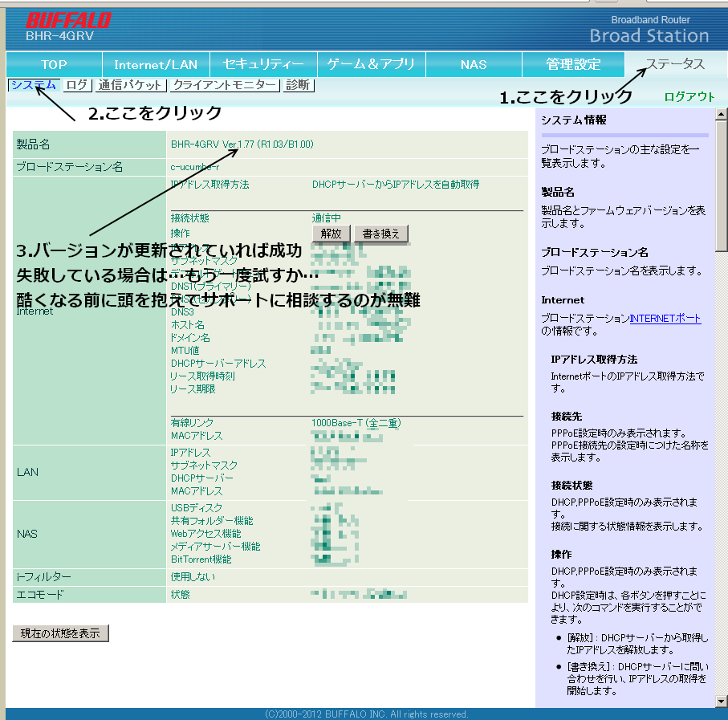This screenshot has width=728, height=720.
Task: Click the BHR-4GRV Ver.1.77 firmware text
Action: click(242, 144)
